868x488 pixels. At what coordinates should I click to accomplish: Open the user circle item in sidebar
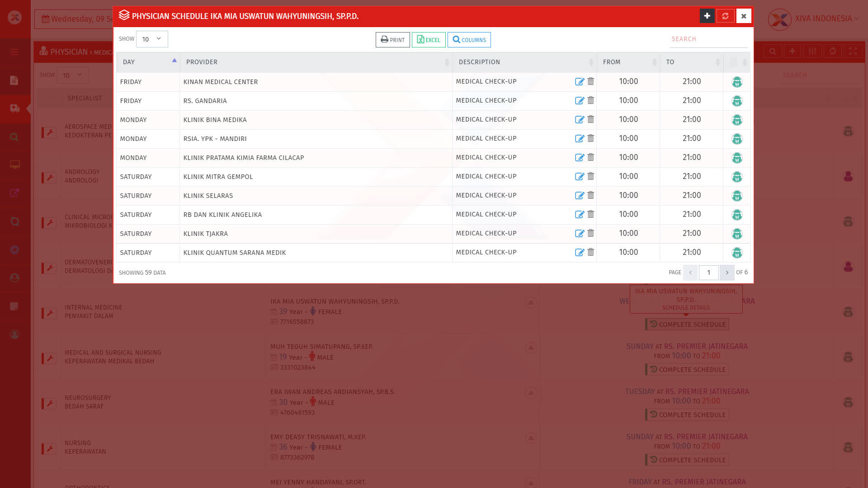[14, 278]
